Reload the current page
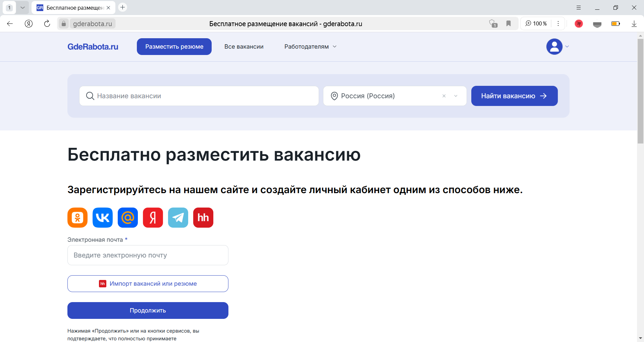644x342 pixels. tap(47, 23)
